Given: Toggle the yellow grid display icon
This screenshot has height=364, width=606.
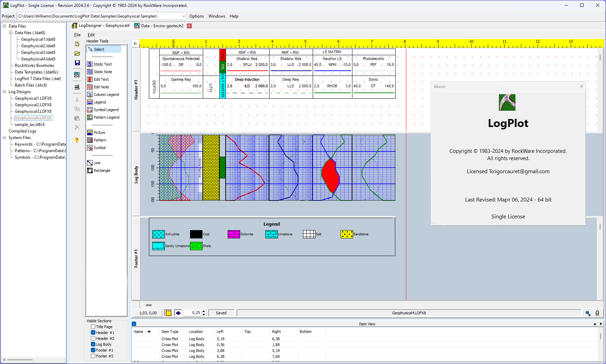Looking at the screenshot, I should coord(169,313).
